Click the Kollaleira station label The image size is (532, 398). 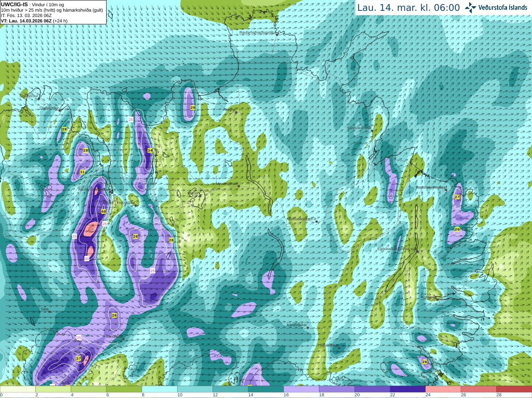point(429,297)
